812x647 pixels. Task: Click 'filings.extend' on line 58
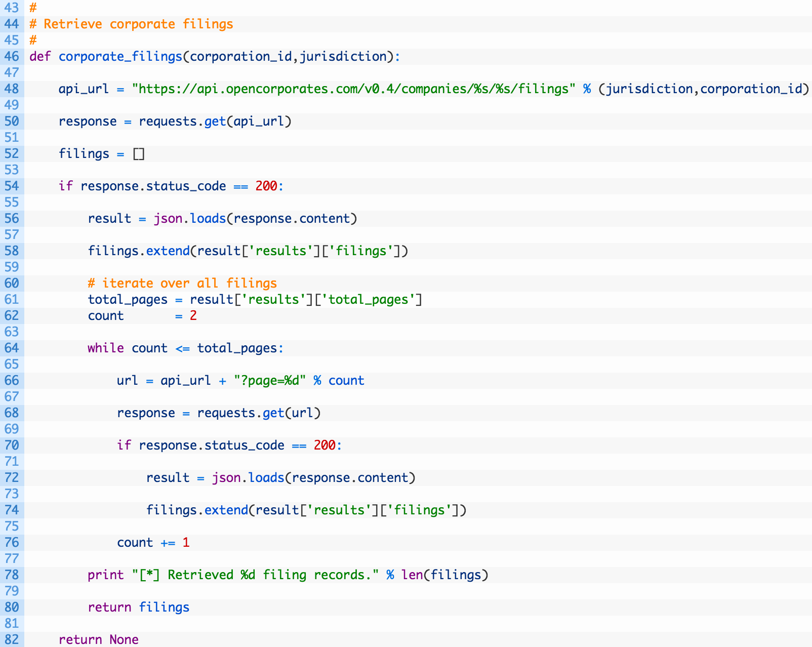pyautogui.click(x=139, y=251)
